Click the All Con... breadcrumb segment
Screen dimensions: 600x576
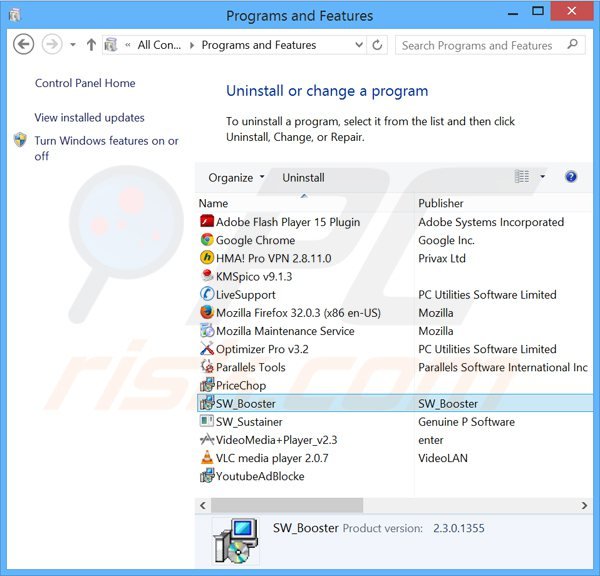(x=159, y=45)
